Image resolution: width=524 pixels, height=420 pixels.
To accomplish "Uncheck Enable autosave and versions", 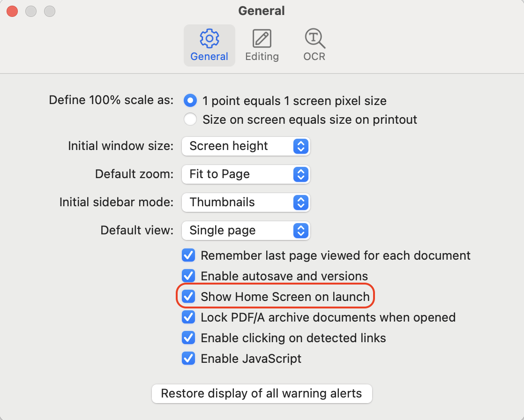I will coord(188,276).
